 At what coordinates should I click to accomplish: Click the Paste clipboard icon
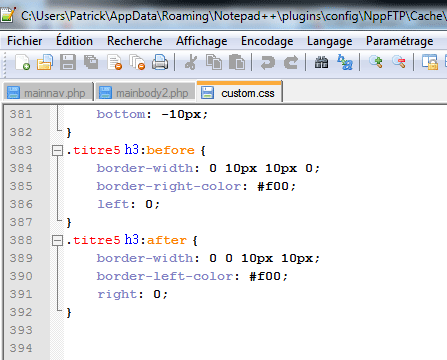[237, 62]
